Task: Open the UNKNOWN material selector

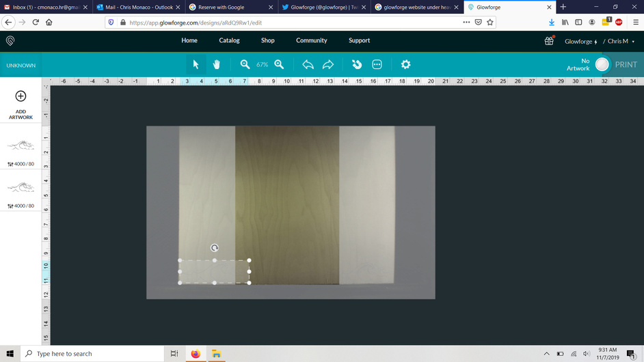Action: pos(21,66)
